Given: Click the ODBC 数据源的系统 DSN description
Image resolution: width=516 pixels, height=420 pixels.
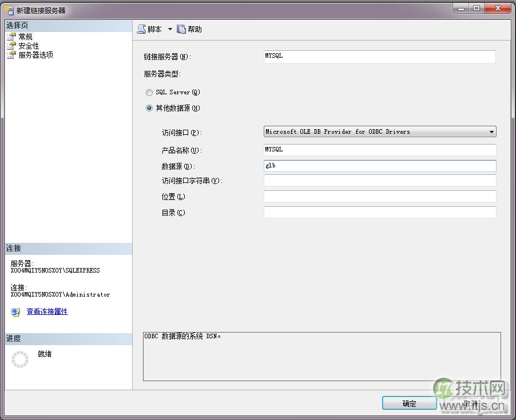Looking at the screenshot, I should pyautogui.click(x=182, y=336).
